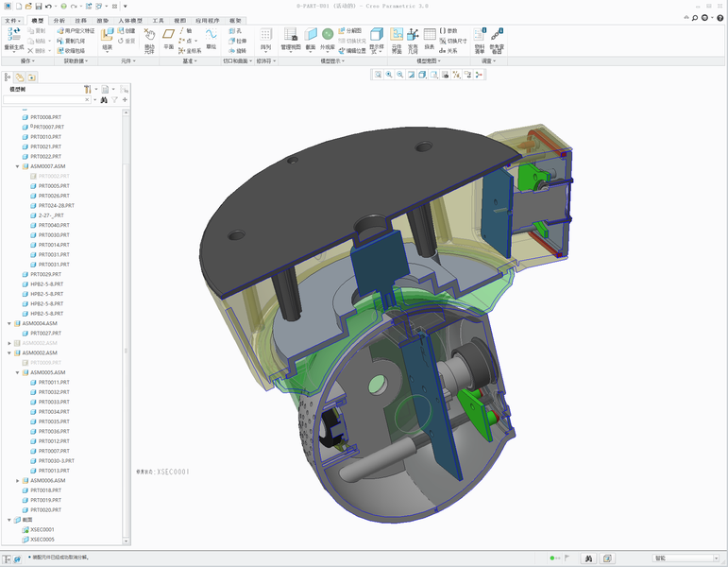
Task: Toggle Switch Dimensions (切换尺寸)
Action: pyautogui.click(x=453, y=41)
